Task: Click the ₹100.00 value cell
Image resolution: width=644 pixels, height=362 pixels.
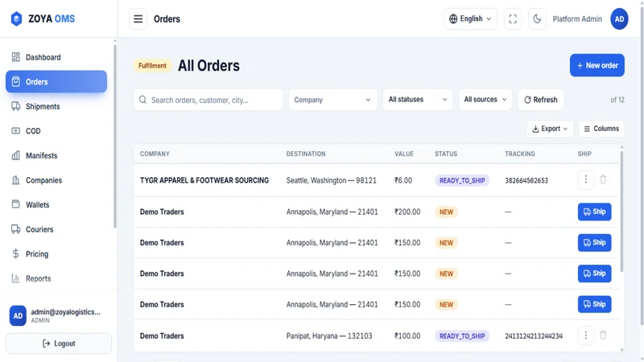Action: [x=407, y=335]
